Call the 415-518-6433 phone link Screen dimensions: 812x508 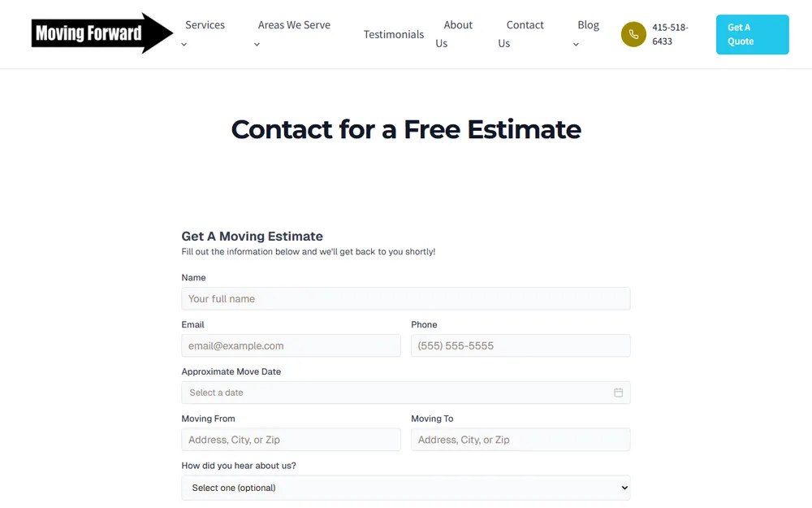pos(670,34)
